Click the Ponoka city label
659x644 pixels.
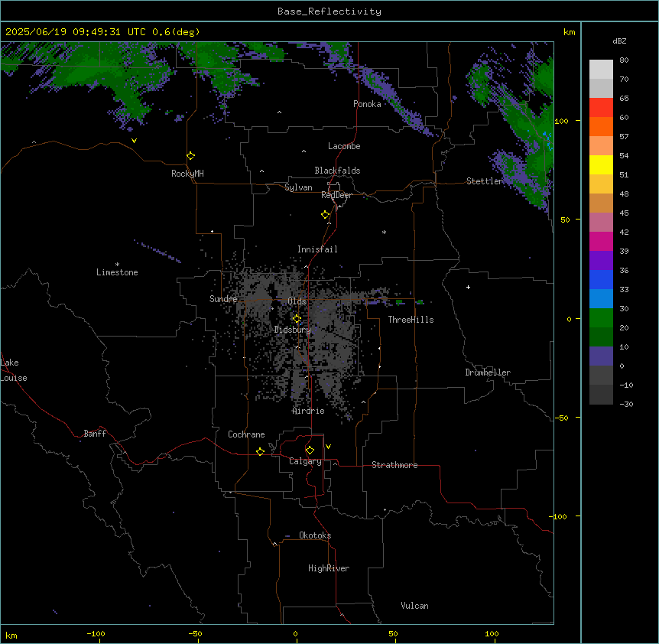367,104
